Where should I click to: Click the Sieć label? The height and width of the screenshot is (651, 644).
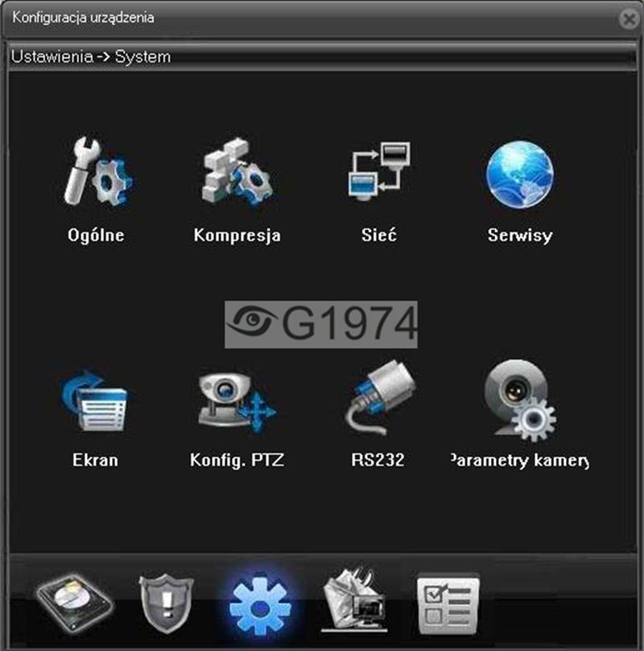click(378, 235)
